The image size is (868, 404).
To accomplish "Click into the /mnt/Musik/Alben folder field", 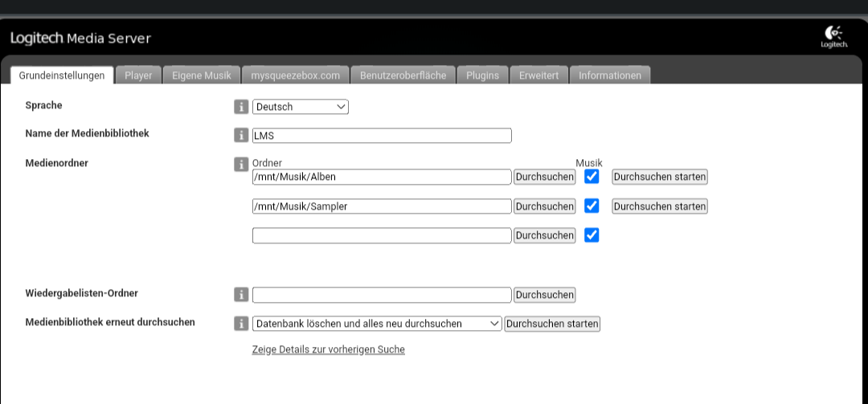I will 382,177.
